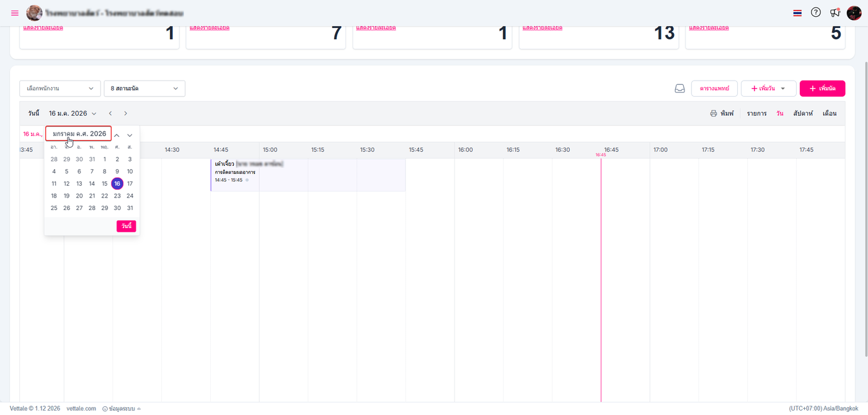This screenshot has width=868, height=415.
Task: Open user profile avatar top right
Action: [x=854, y=13]
